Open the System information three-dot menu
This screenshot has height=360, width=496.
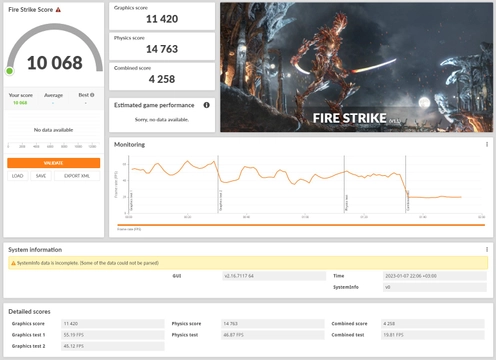[487, 249]
